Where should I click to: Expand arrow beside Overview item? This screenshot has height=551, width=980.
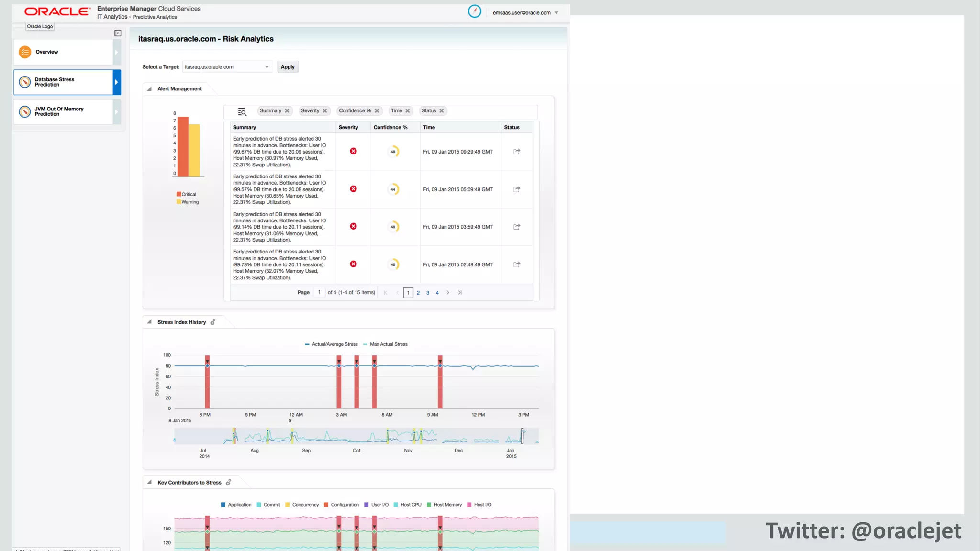[116, 52]
